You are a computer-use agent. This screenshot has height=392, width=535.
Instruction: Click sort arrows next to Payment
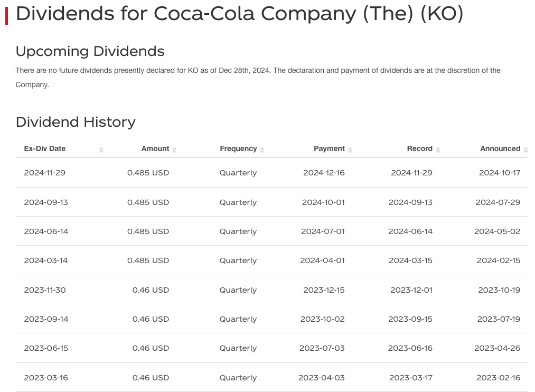coord(350,150)
